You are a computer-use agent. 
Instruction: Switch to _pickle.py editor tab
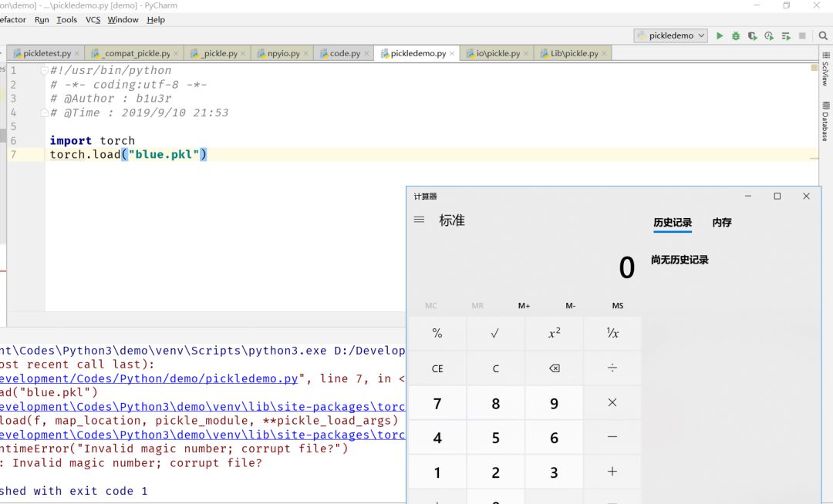click(x=217, y=54)
